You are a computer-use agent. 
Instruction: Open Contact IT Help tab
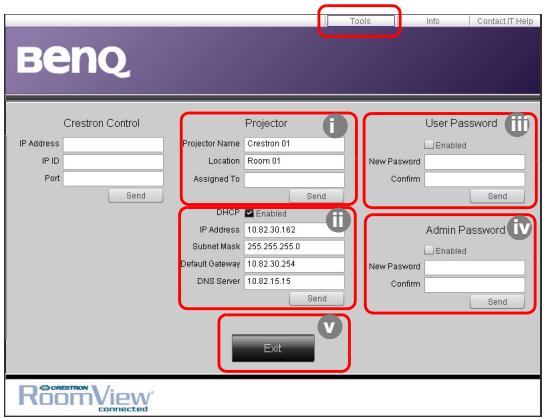pyautogui.click(x=505, y=21)
